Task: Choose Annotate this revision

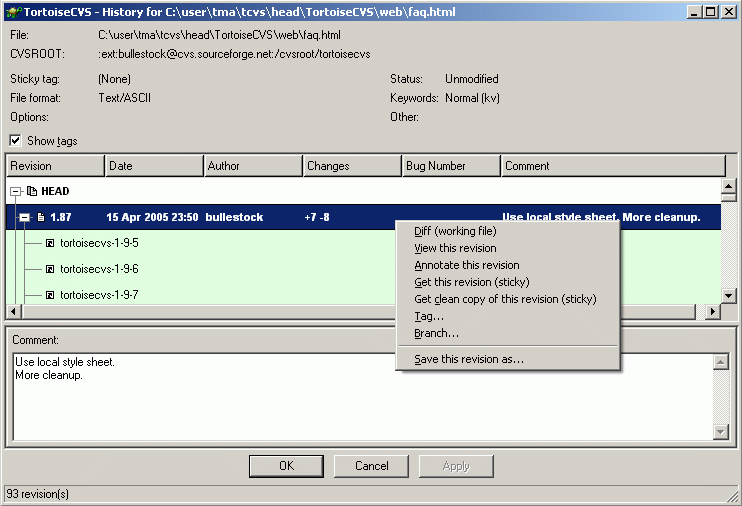Action: [x=507, y=265]
